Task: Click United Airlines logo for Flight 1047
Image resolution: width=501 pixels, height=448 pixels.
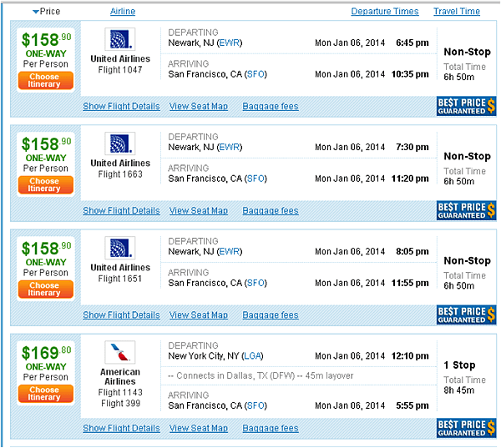Action: click(120, 39)
